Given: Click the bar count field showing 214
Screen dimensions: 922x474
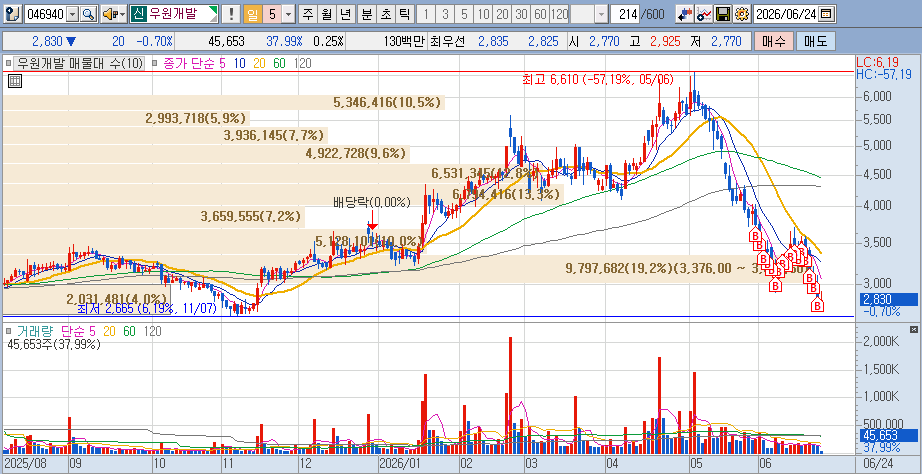Looking at the screenshot, I should [626, 14].
